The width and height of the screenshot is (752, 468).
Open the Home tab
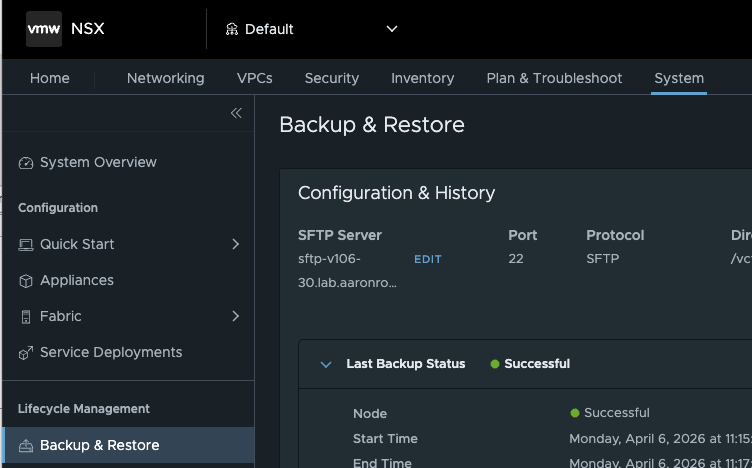click(x=50, y=78)
